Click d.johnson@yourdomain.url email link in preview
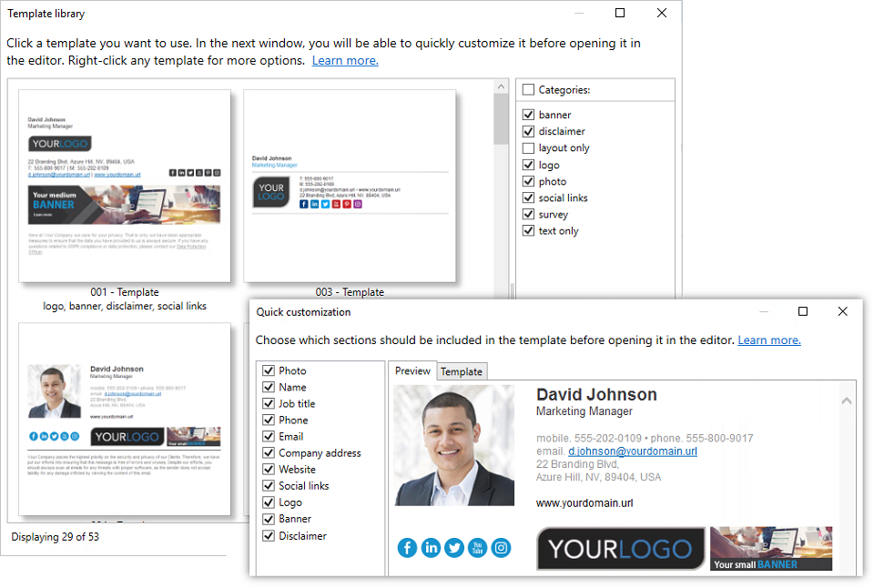Screen dimensions: 874x588 point(633,451)
